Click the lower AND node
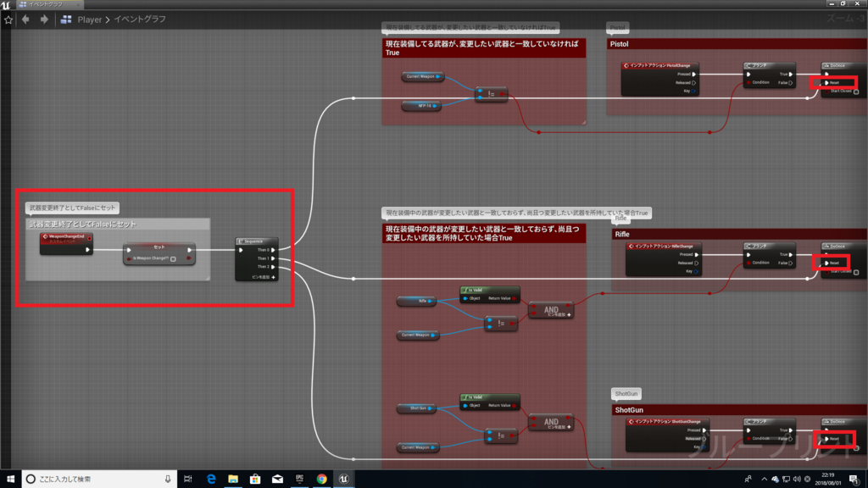This screenshot has width=868, height=488. pos(551,422)
